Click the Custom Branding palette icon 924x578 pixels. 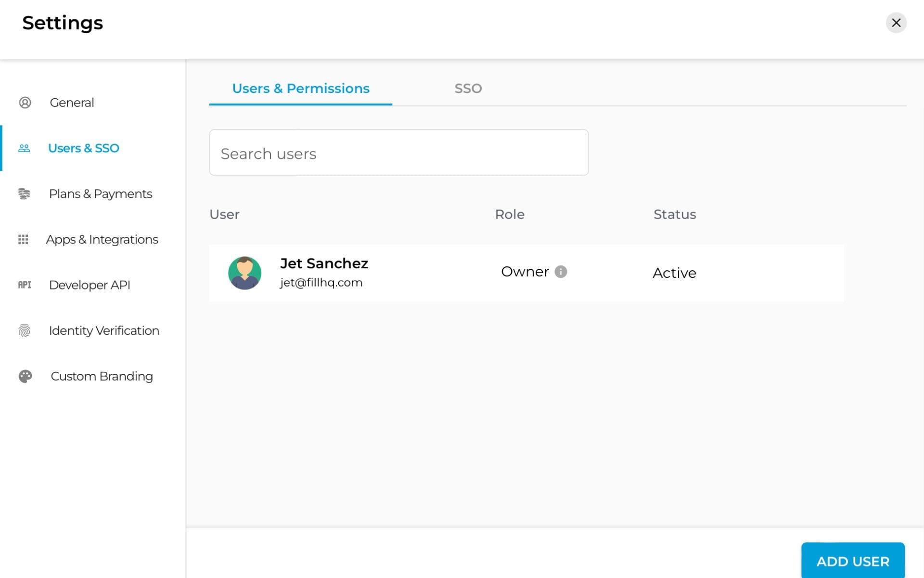[26, 376]
